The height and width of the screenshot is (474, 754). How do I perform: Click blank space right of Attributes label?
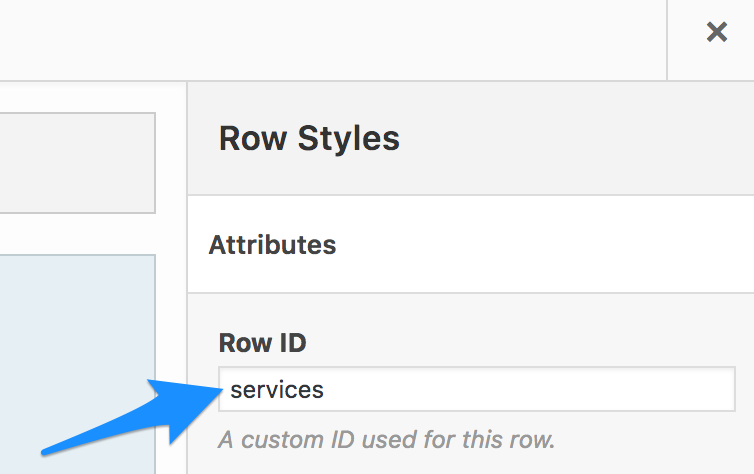point(543,245)
